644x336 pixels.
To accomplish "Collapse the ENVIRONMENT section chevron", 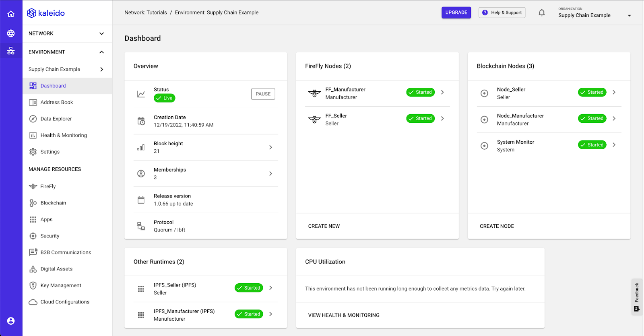I will 101,52.
